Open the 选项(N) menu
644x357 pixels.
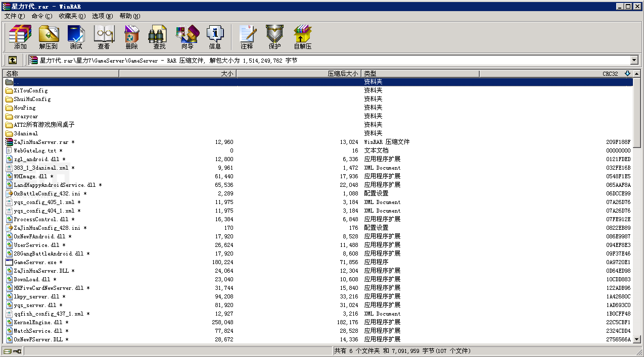click(103, 16)
